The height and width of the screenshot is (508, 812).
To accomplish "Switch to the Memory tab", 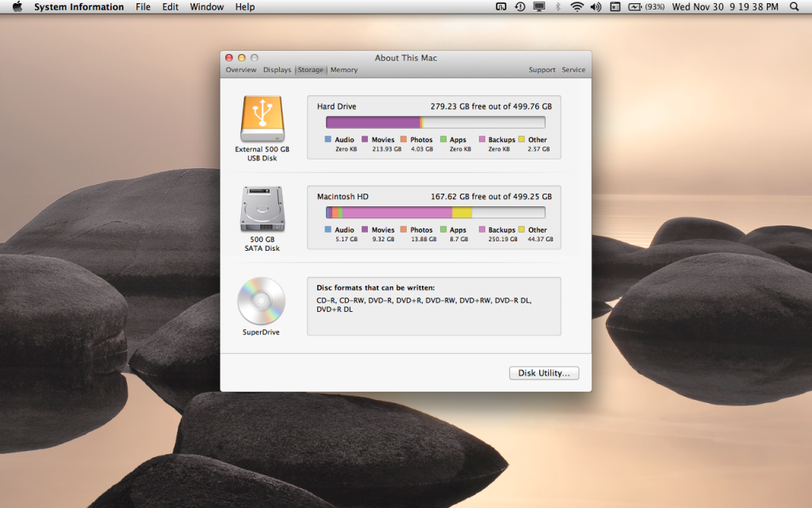I will point(344,70).
